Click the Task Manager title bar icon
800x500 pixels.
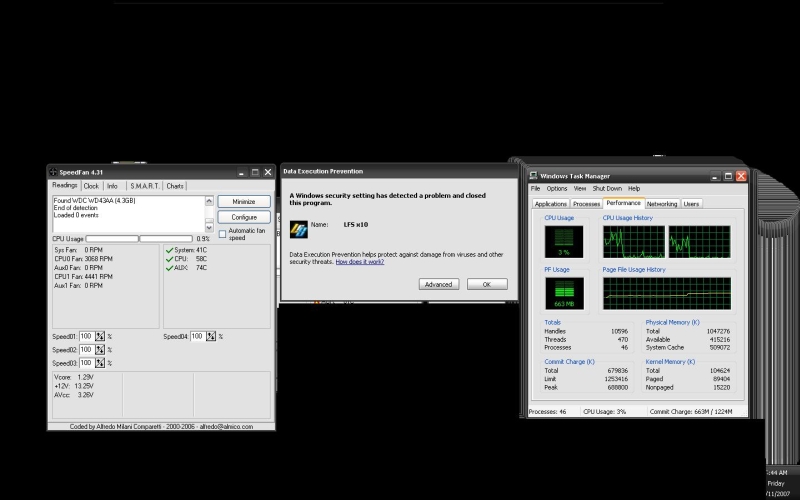(533, 176)
